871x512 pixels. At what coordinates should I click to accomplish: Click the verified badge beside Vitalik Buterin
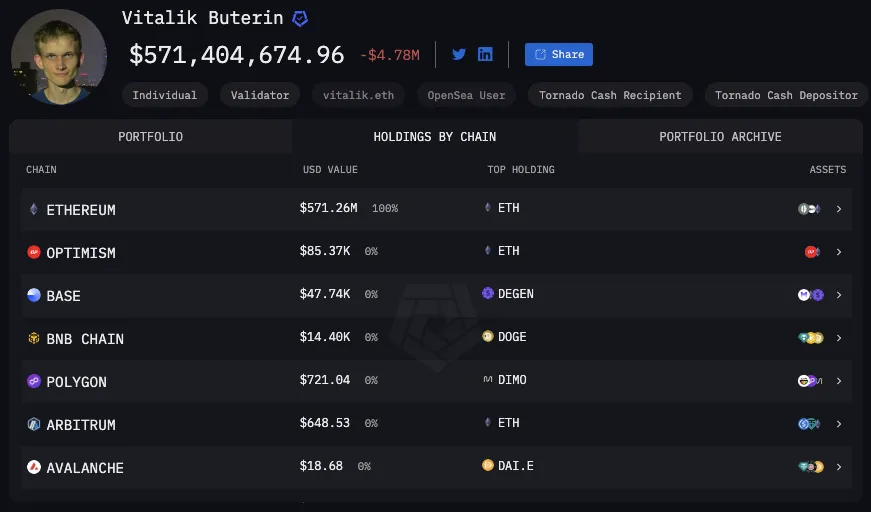tap(300, 19)
